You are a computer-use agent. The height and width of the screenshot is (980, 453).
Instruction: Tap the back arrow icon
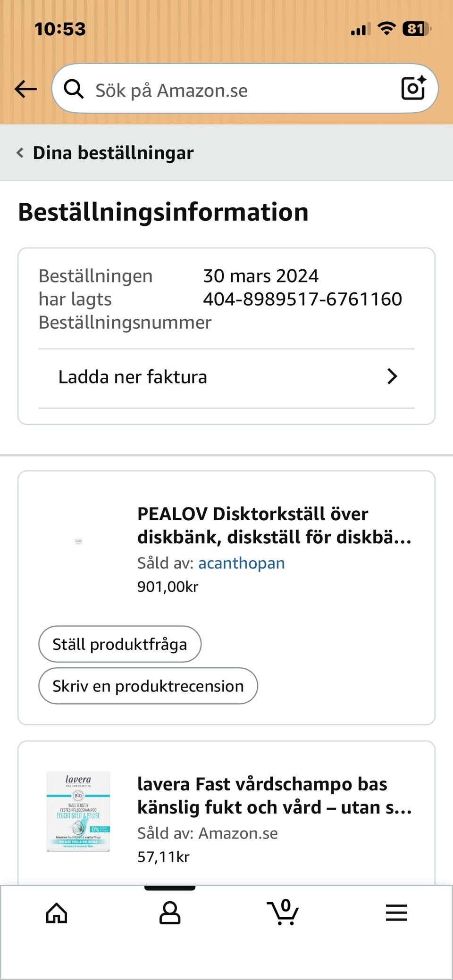tap(26, 89)
